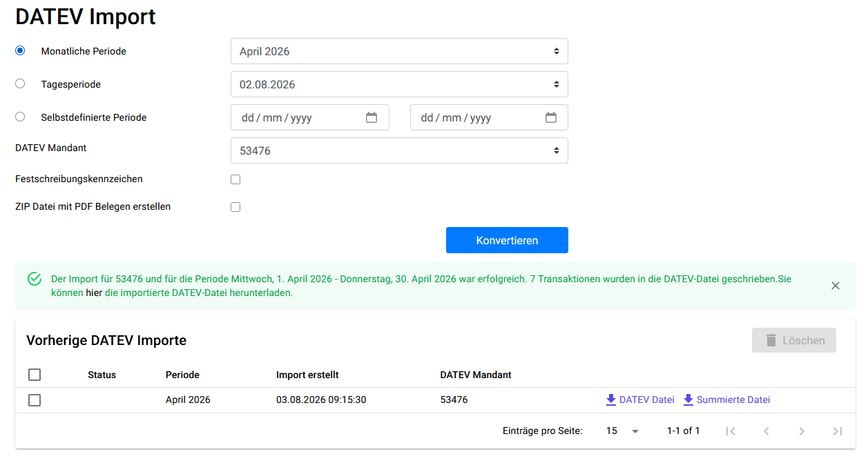The height and width of the screenshot is (463, 868).
Task: Go to last page of imports
Action: (x=838, y=431)
